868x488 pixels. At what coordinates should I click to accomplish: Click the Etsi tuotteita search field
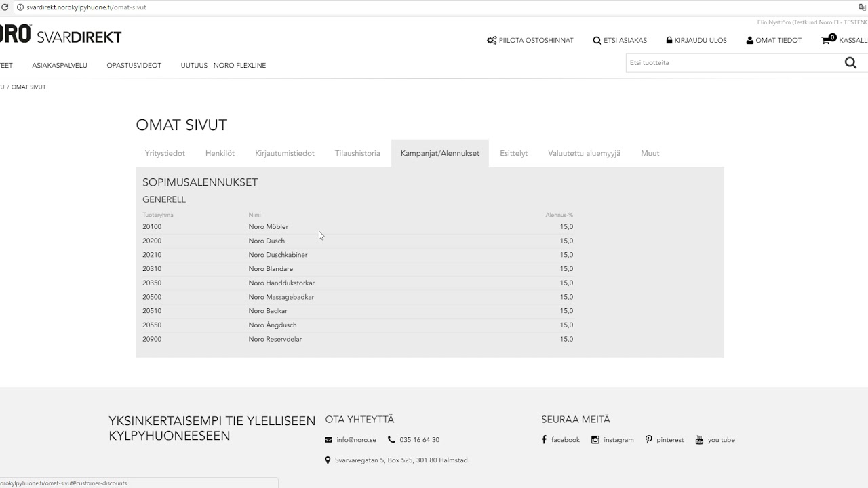coord(734,62)
